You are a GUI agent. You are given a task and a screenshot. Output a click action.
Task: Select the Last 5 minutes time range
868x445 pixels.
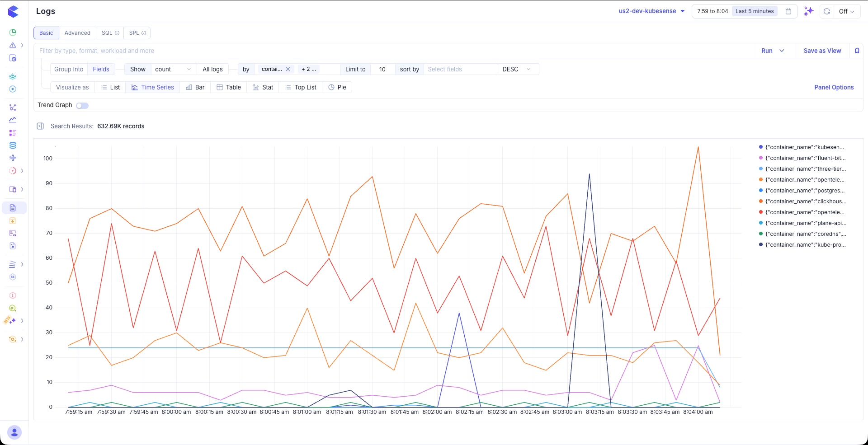(x=755, y=11)
